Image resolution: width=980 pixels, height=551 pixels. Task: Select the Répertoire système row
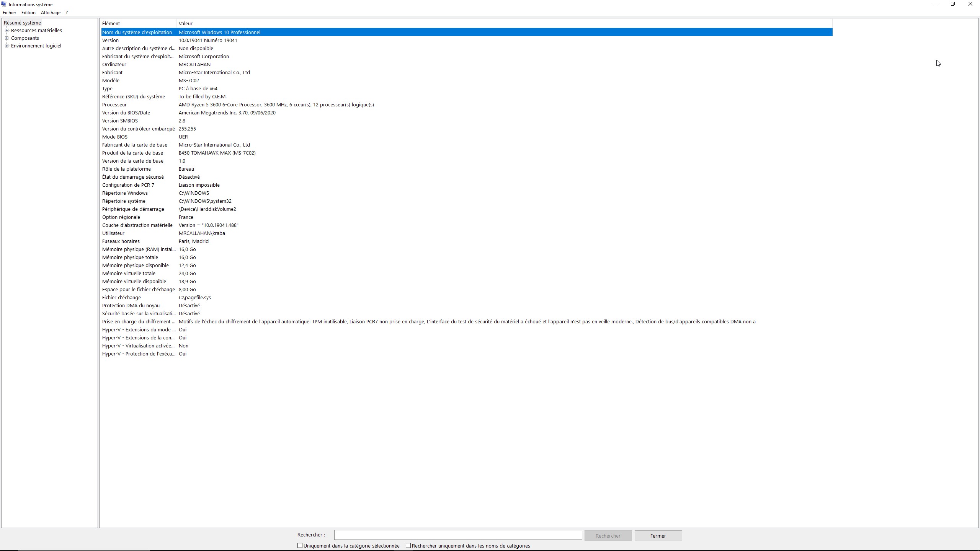coord(467,201)
